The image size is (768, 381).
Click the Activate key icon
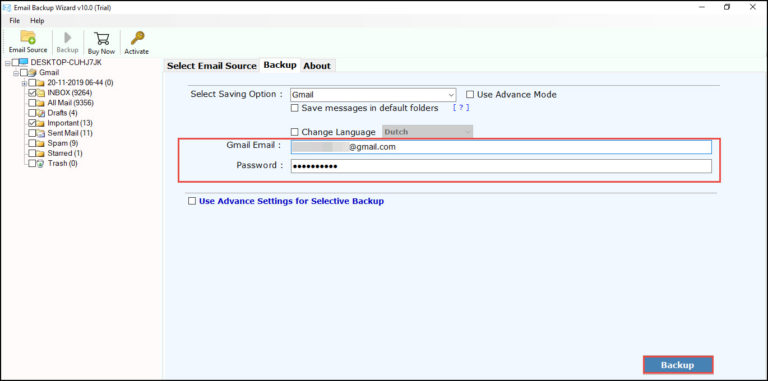click(137, 38)
